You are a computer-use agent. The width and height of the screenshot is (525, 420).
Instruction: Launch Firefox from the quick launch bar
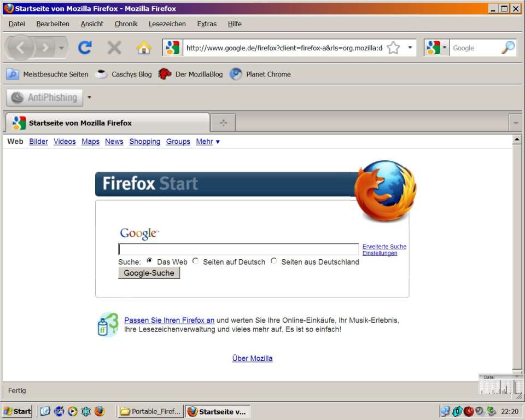100,411
